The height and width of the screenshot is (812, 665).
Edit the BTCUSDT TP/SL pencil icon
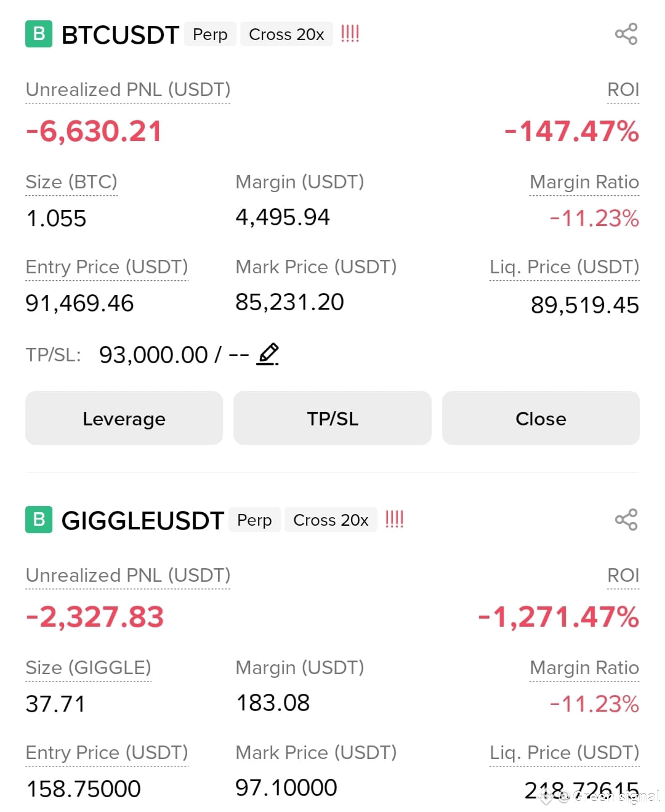(x=268, y=354)
